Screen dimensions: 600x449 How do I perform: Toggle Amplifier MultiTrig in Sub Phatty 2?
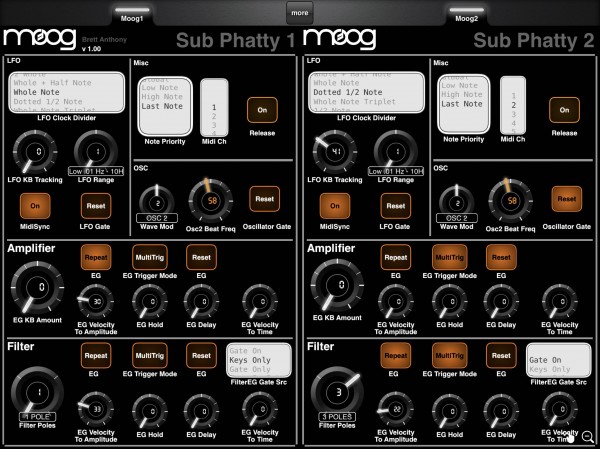[x=450, y=258]
